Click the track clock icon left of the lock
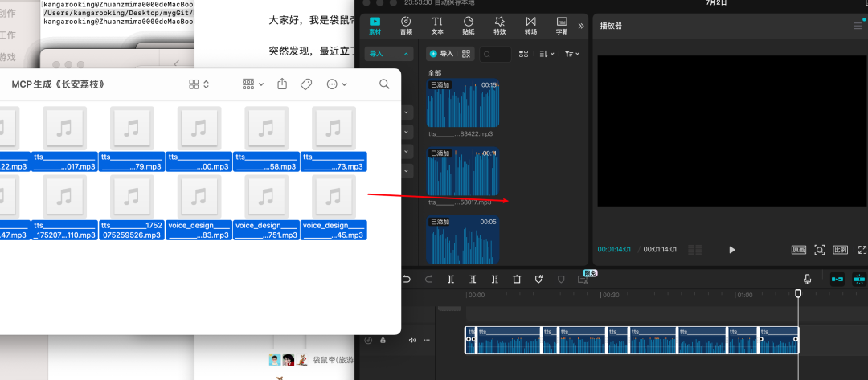Viewport: 868px width, 380px height. point(368,340)
